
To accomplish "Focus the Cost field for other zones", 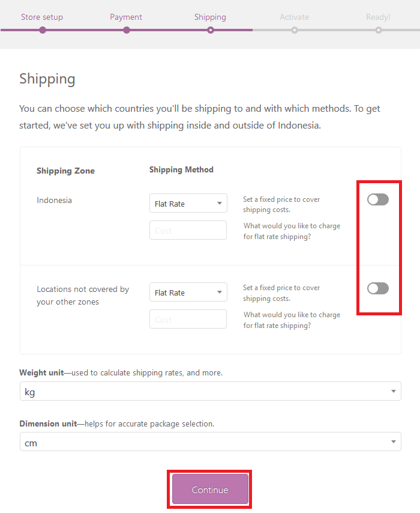I will (x=188, y=320).
